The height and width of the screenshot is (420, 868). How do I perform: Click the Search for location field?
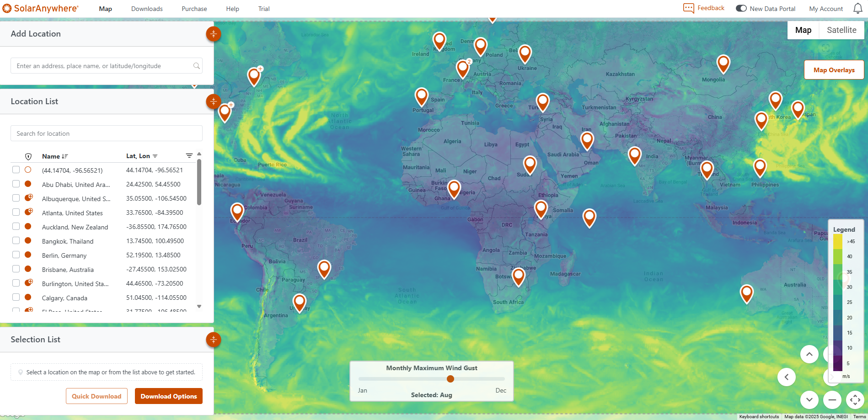pyautogui.click(x=106, y=133)
